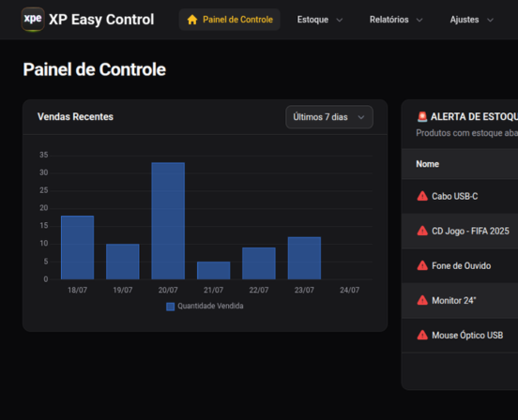
Task: Click the Quantidade Vendida legend label
Action: 210,307
